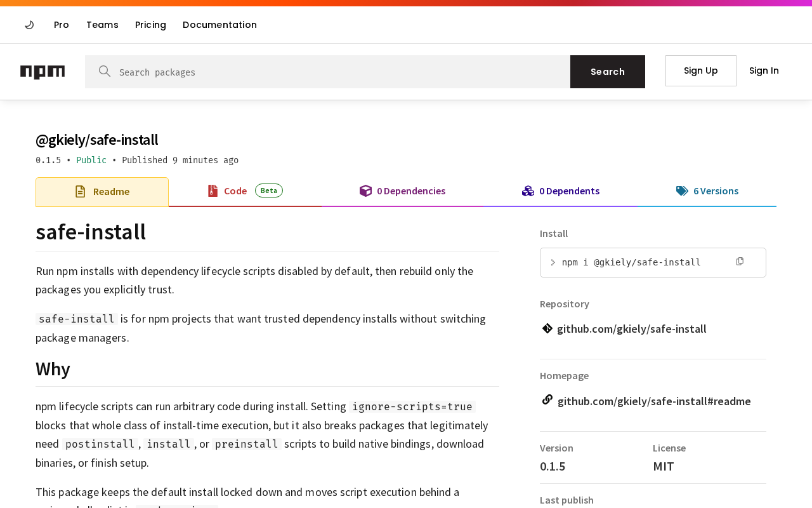Click the Readme file icon

[x=80, y=191]
